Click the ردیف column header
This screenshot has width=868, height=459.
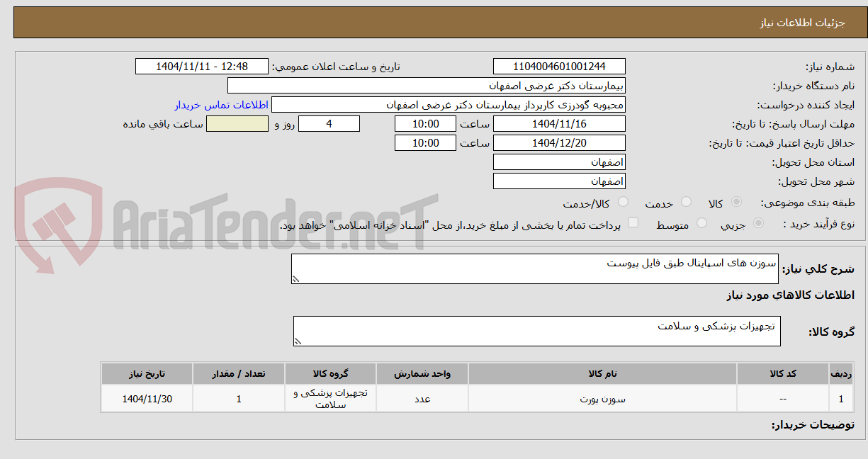[840, 374]
